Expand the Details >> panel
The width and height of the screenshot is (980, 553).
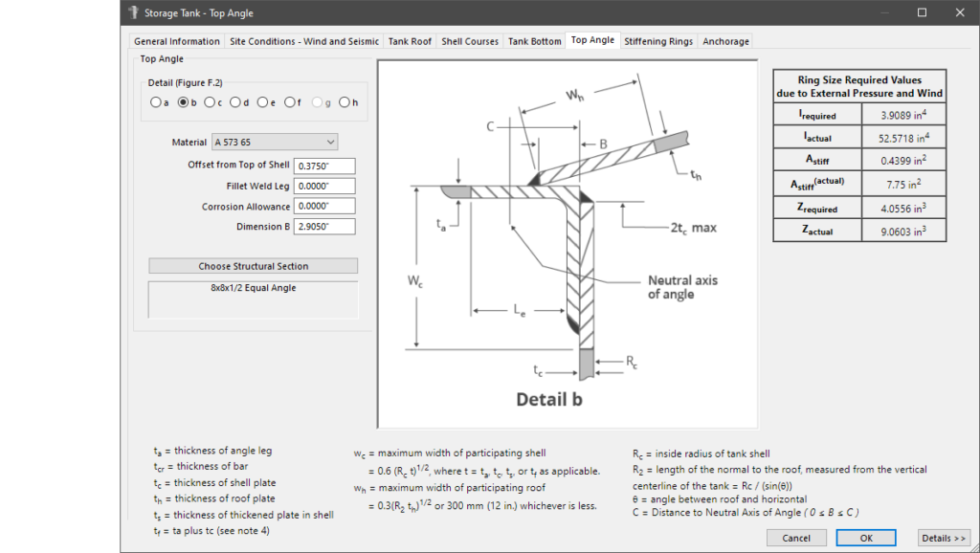pos(944,538)
